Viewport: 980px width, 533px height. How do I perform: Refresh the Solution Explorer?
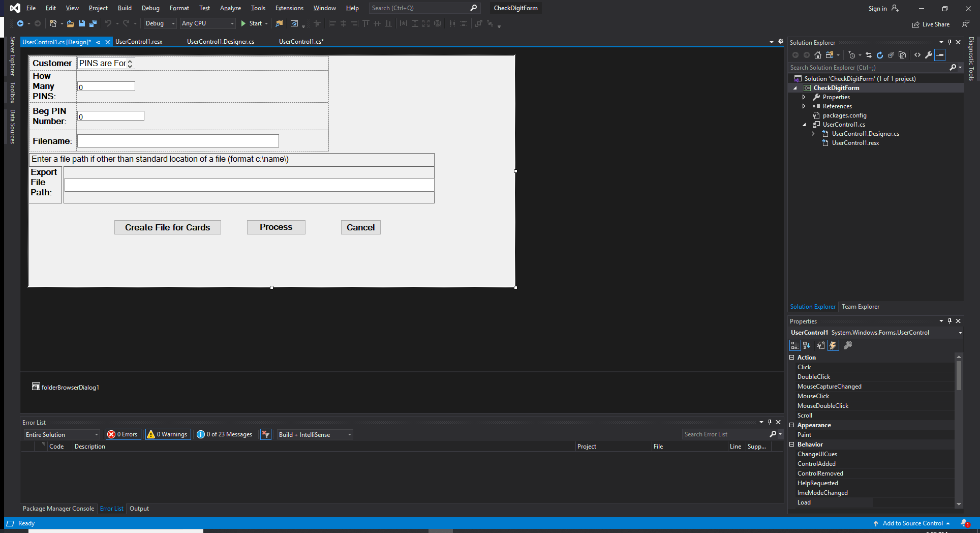[x=880, y=55]
